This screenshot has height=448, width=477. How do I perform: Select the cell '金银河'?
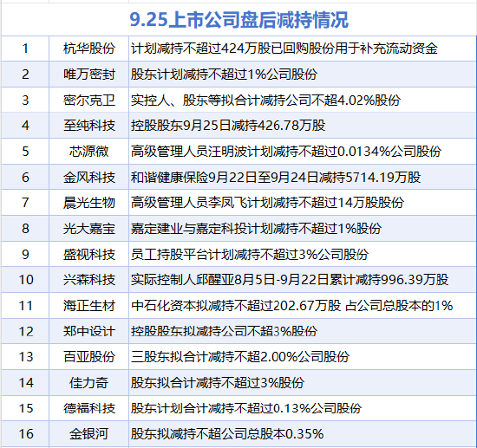(88, 434)
